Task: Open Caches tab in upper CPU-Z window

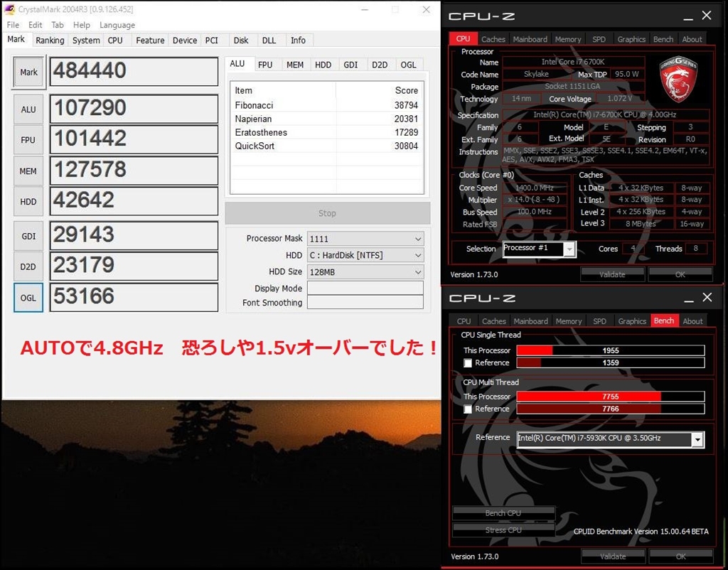Action: click(493, 40)
